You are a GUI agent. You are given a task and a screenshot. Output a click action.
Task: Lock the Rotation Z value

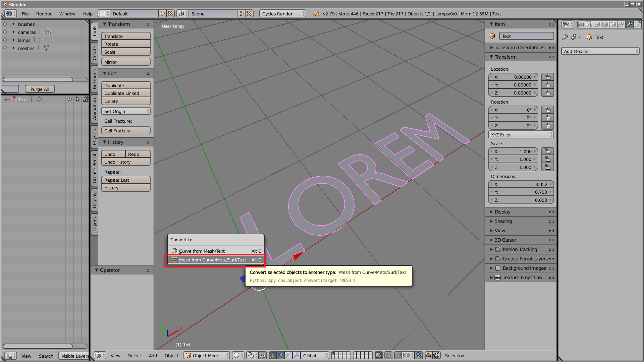click(x=547, y=126)
